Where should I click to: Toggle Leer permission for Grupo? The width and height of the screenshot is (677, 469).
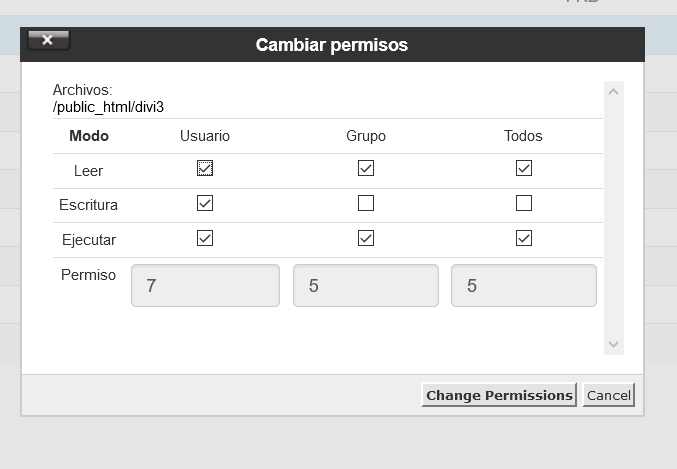point(366,168)
